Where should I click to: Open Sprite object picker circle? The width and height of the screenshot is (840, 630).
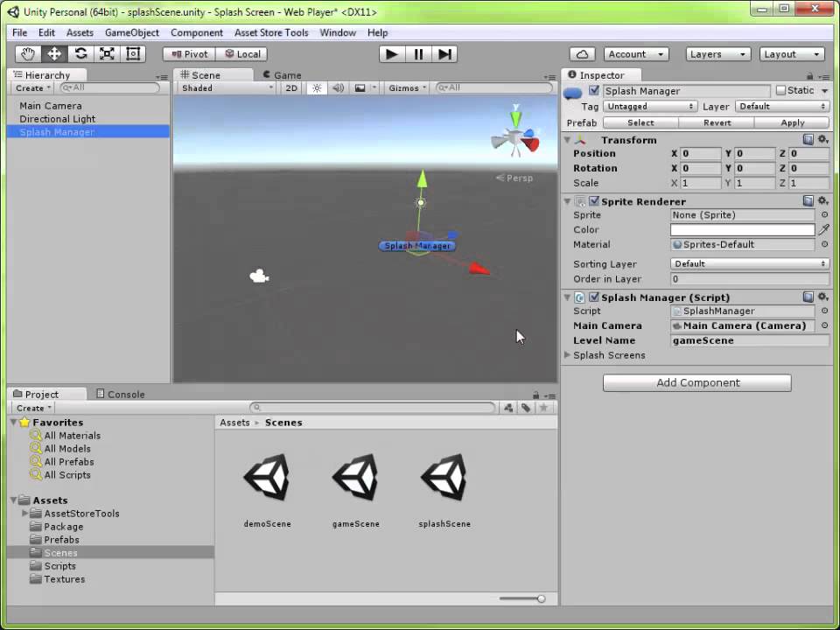(x=824, y=215)
